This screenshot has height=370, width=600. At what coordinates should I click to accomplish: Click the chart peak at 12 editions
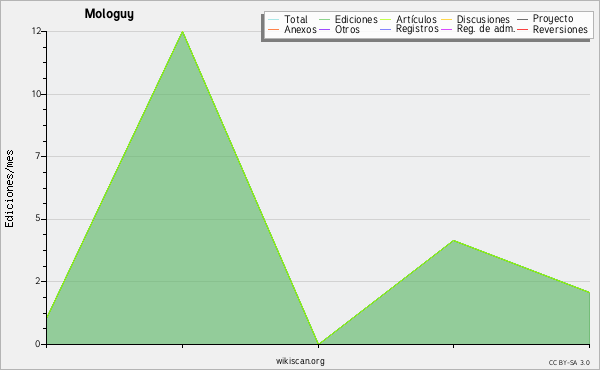(183, 32)
